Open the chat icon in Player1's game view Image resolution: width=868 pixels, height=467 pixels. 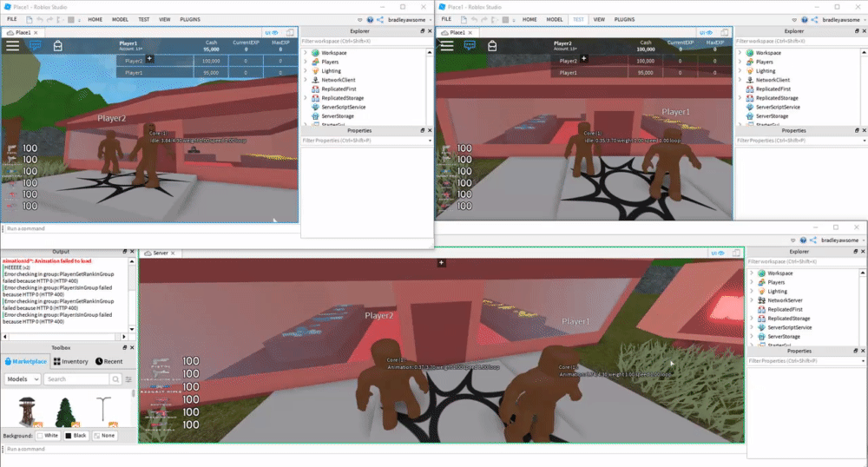[x=35, y=45]
